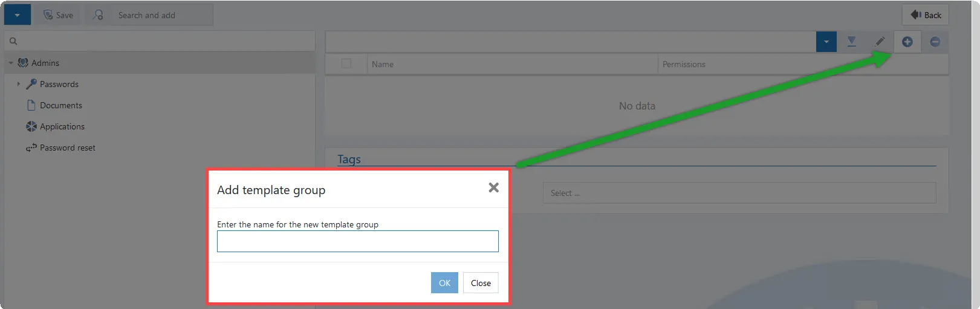Viewport: 980px width, 309px height.
Task: Click the minus icon to remove entry
Action: [935, 42]
